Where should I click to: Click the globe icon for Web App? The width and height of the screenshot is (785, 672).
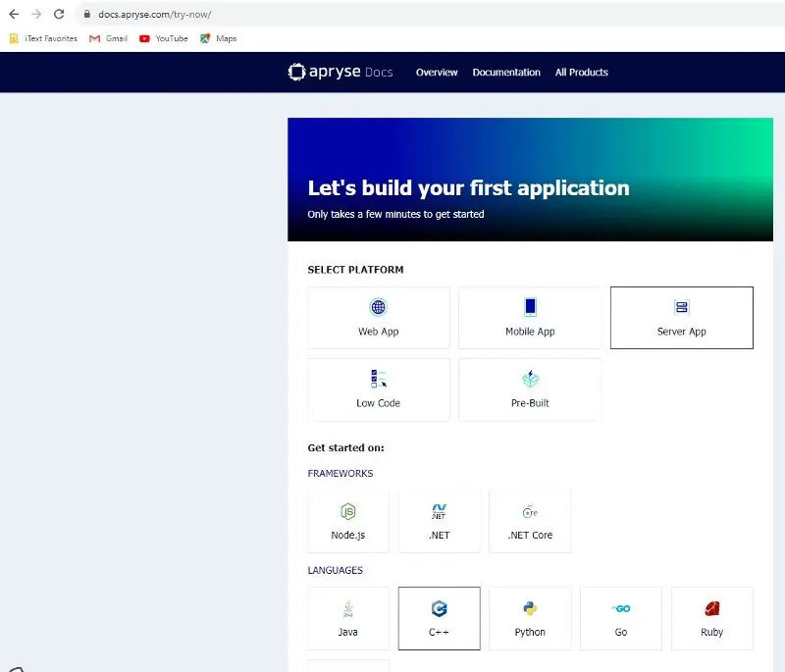[378, 307]
